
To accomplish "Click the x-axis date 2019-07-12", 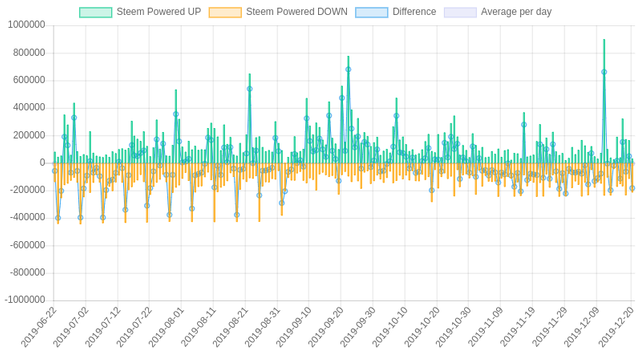I will tap(102, 327).
